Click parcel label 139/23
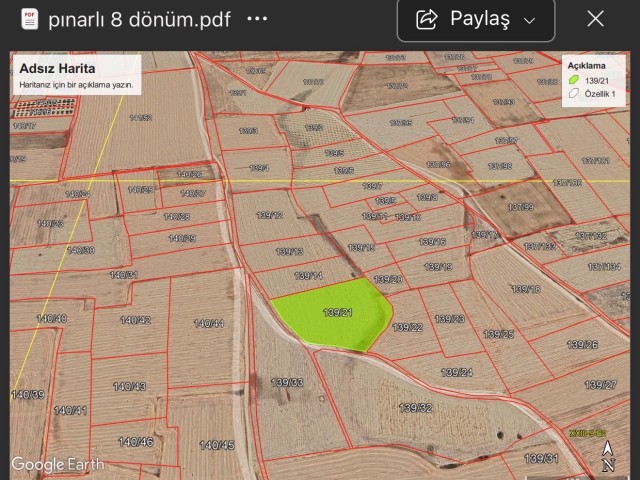Viewport: 640px width, 480px height. (450, 318)
